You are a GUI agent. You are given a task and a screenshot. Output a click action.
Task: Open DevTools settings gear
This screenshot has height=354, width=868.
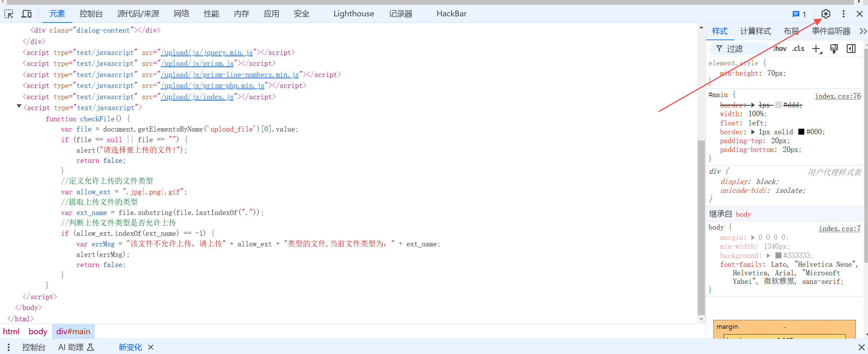(825, 14)
